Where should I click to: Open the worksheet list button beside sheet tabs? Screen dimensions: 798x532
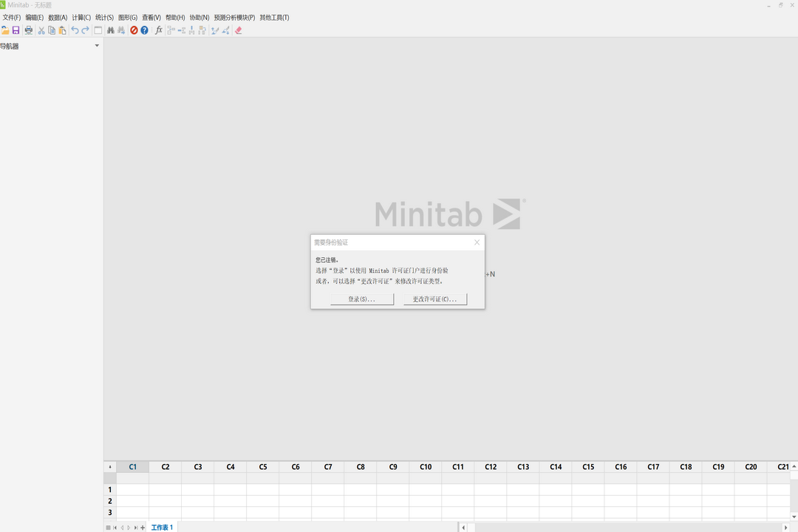(108, 528)
